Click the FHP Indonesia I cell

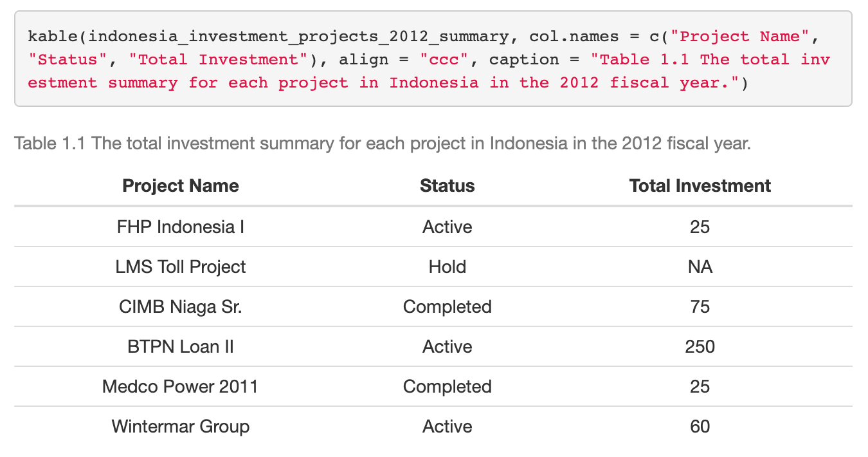[x=181, y=227]
